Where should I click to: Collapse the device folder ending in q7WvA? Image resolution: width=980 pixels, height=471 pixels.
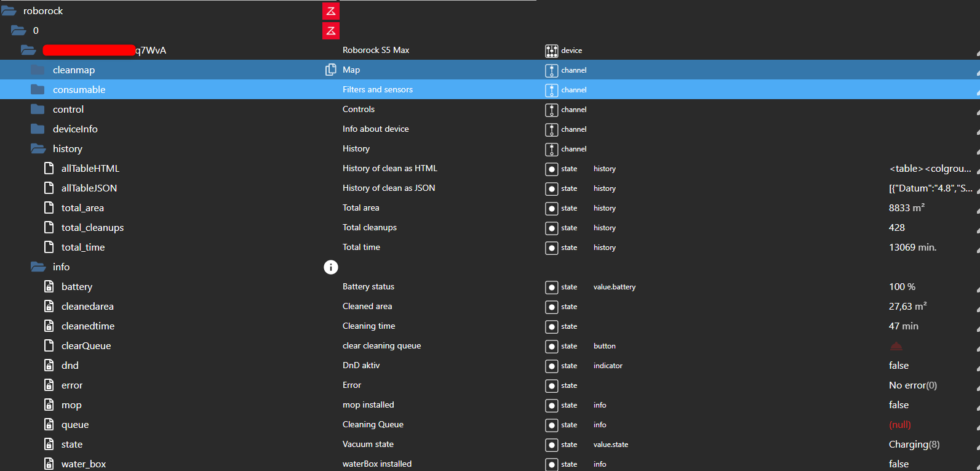28,50
